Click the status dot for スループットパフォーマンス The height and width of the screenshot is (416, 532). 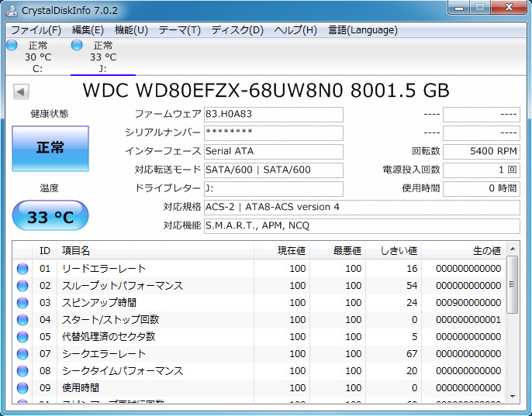[22, 286]
